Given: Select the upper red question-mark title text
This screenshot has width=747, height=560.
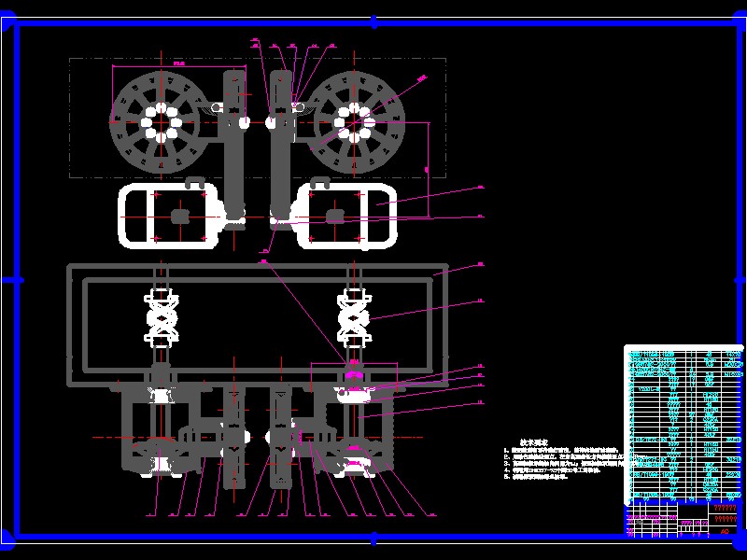Looking at the screenshot, I should 726,508.
